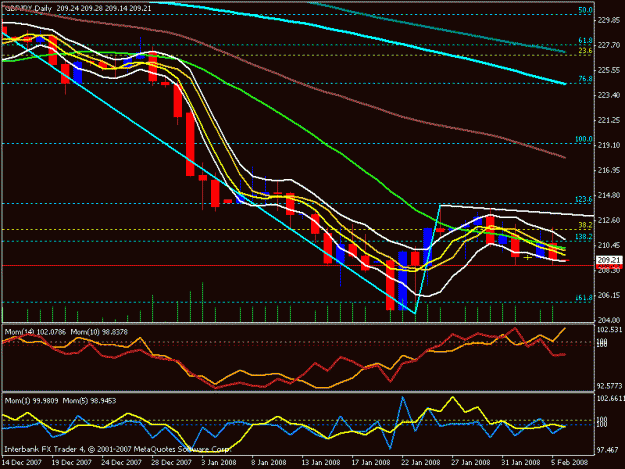Click the 17 Jan 2008 date label
Viewport: 625px width, 469px height.
pyautogui.click(x=370, y=463)
